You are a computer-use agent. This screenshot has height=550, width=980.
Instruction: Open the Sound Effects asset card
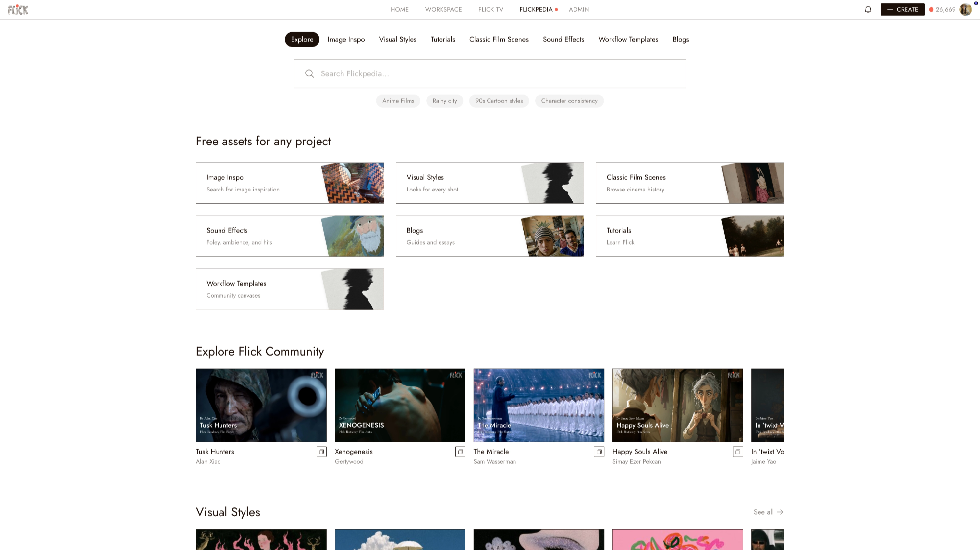click(x=290, y=236)
